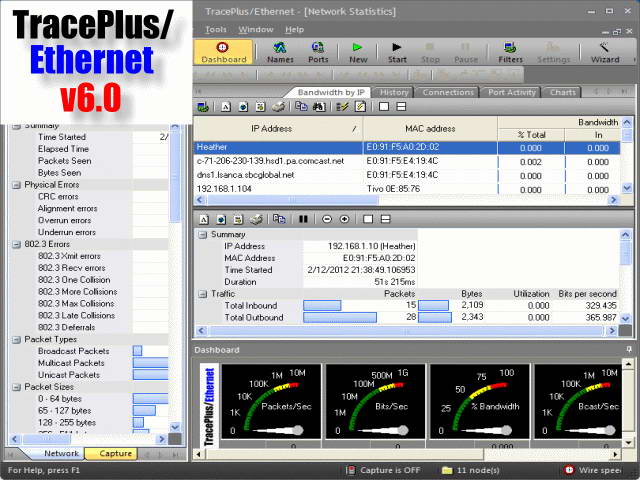640x480 pixels.
Task: Click the Bits/Sec gauge
Action: [375, 402]
